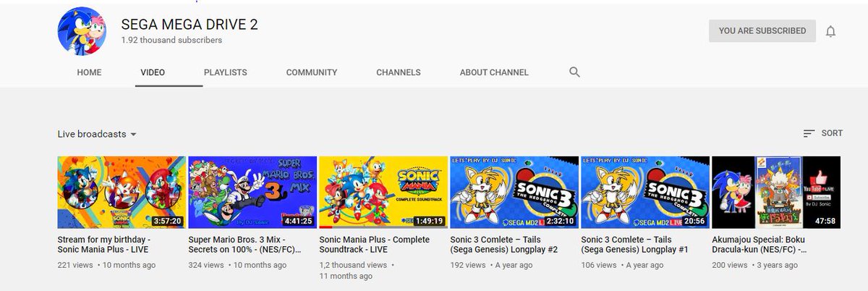
Task: Open the SORT menu
Action: (822, 133)
